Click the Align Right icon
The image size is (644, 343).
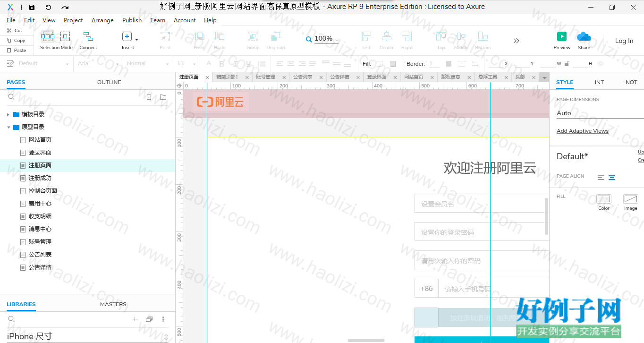pyautogui.click(x=407, y=36)
